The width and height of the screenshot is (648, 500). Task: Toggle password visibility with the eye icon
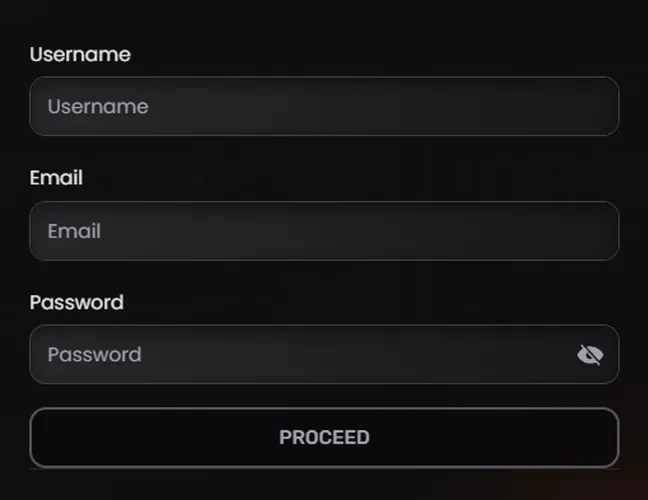[x=590, y=354]
